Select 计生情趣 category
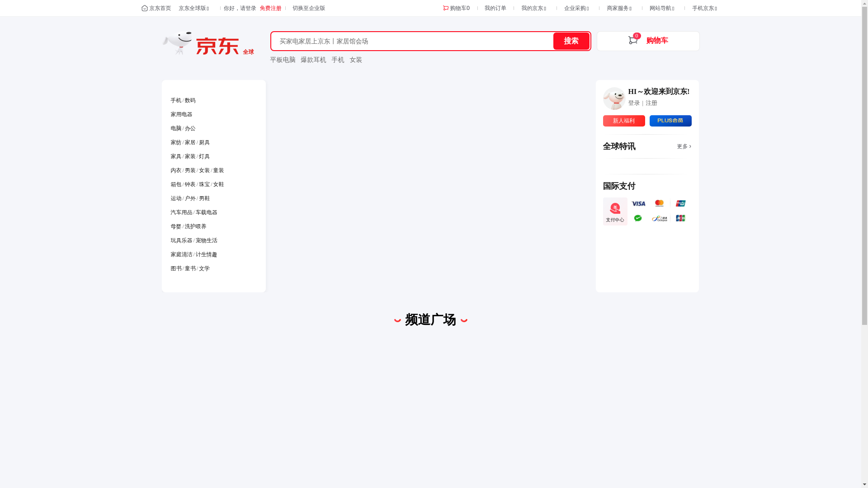This screenshot has width=868, height=488. coord(206,254)
